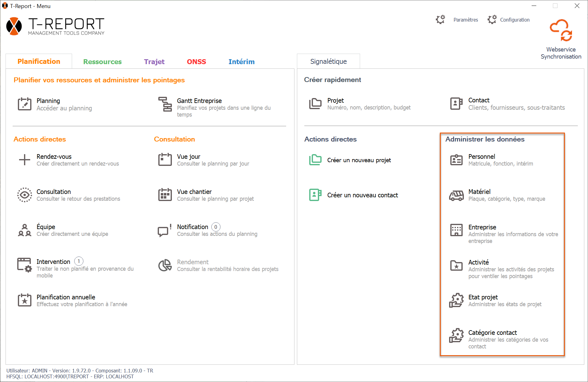The width and height of the screenshot is (588, 382).
Task: Click Créer un nouveau contact
Action: [362, 195]
